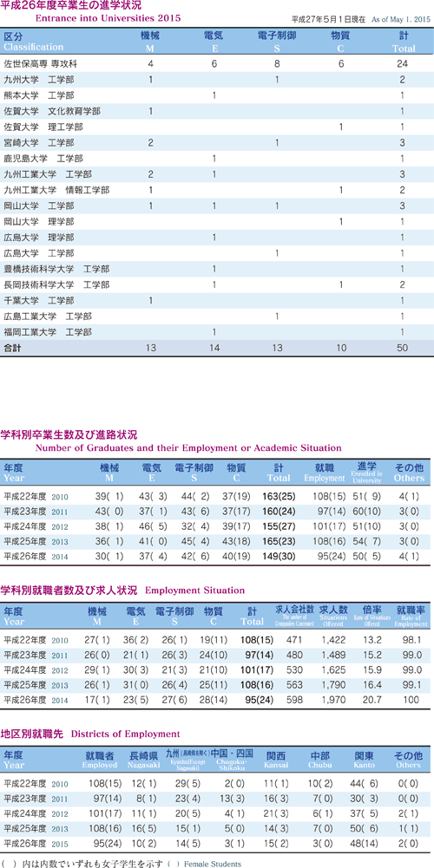Click the companies value '598'
This screenshot has width=434, height=868.
pyautogui.click(x=294, y=700)
